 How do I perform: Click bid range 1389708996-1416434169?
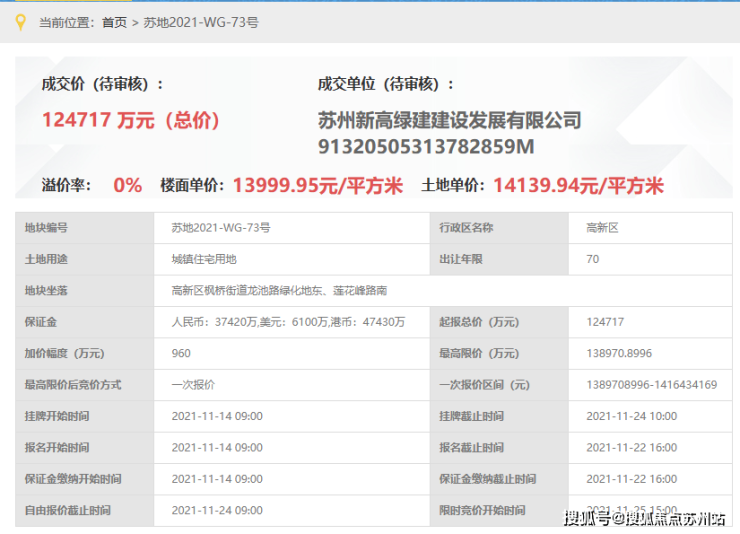point(652,384)
